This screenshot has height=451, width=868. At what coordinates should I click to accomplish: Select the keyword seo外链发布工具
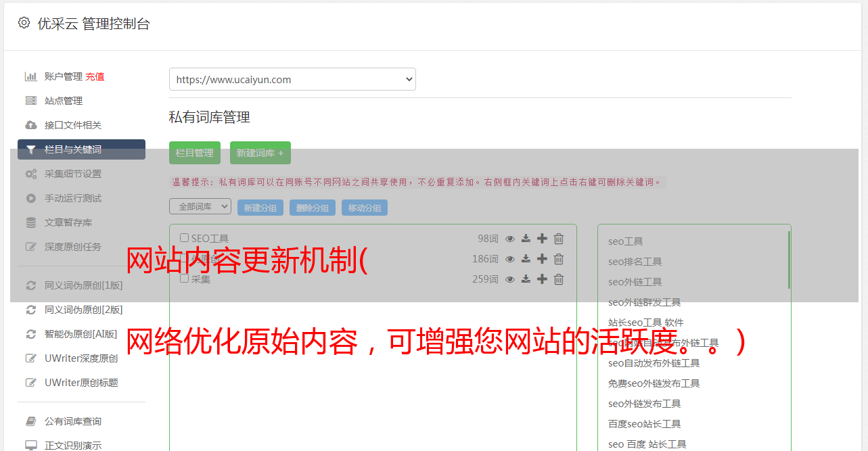645,404
